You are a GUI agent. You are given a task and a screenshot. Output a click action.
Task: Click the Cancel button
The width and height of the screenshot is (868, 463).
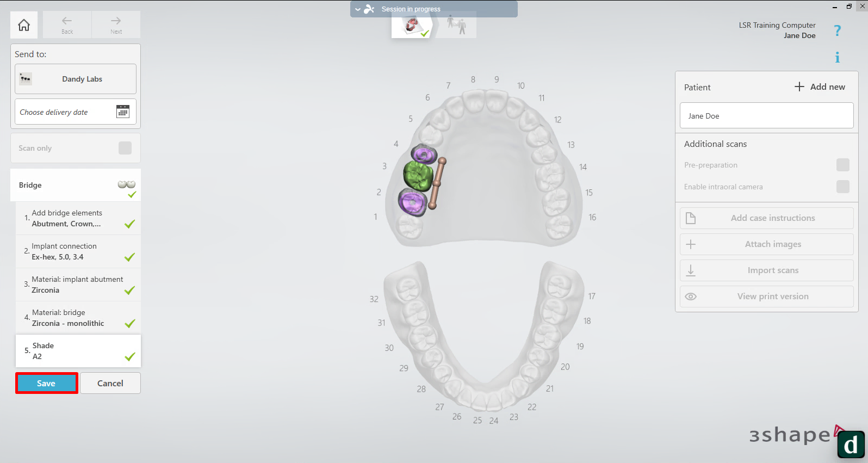click(x=110, y=383)
